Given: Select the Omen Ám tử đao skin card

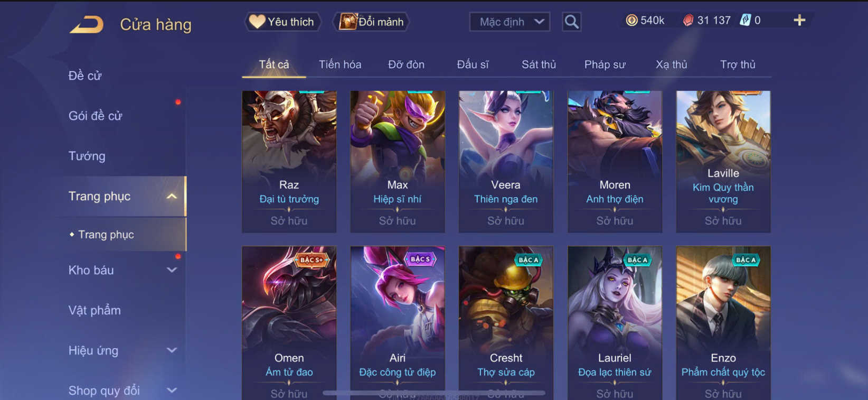Looking at the screenshot, I should (289, 323).
